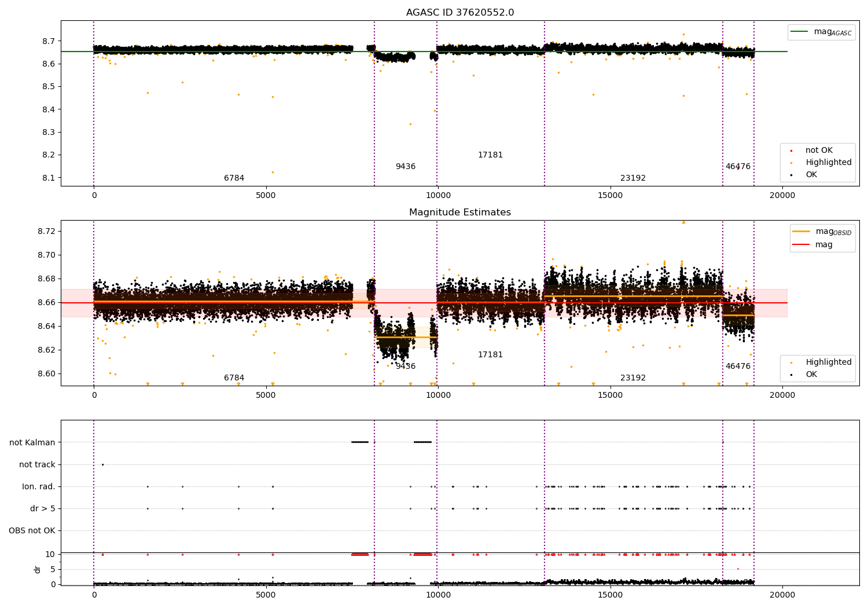
Task: Select the dr axis label
Action: pos(38,569)
